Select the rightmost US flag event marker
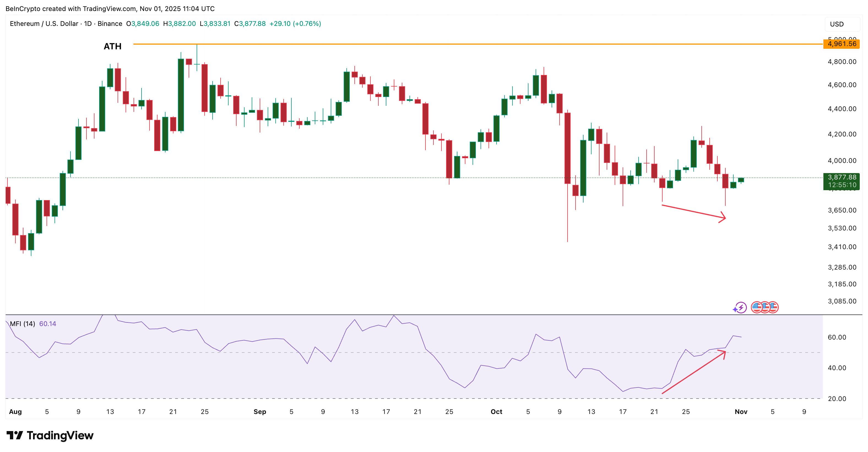This screenshot has height=452, width=868. point(774,308)
